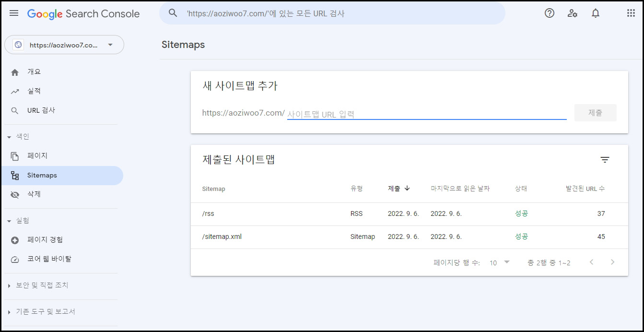This screenshot has width=644, height=332.
Task: Click the top URL inspection search box
Action: coord(332,13)
